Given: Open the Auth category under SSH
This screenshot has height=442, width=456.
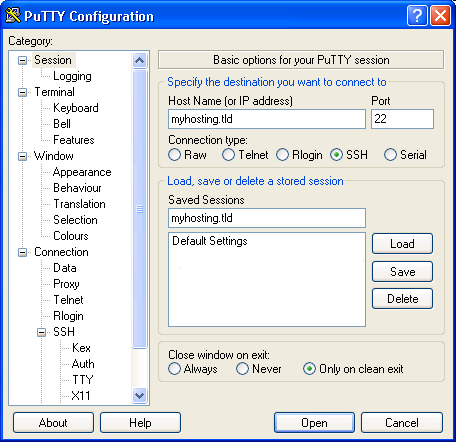Looking at the screenshot, I should click(x=83, y=364).
